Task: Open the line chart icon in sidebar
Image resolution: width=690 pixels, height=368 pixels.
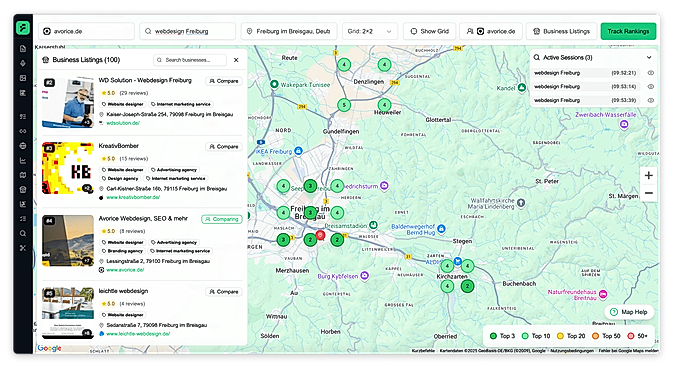Action: [x=23, y=161]
